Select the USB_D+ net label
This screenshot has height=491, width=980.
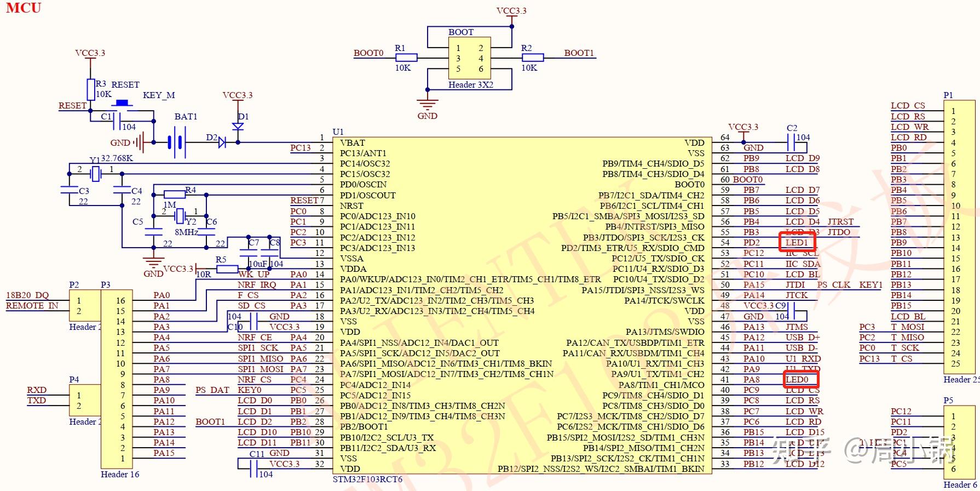pyautogui.click(x=803, y=338)
